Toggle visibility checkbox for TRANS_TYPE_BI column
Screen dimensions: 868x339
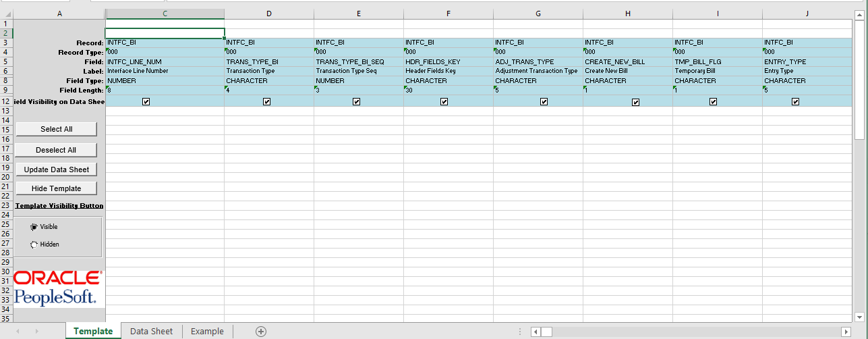pos(267,101)
